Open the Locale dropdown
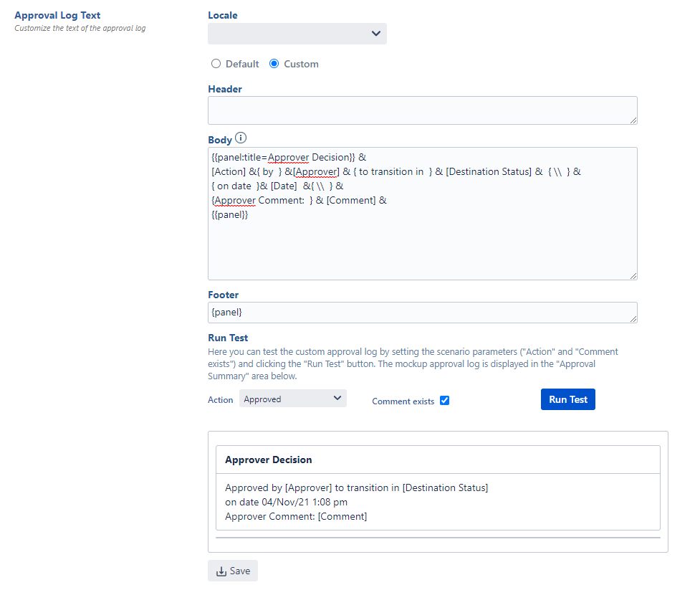This screenshot has height=590, width=700. (x=297, y=34)
